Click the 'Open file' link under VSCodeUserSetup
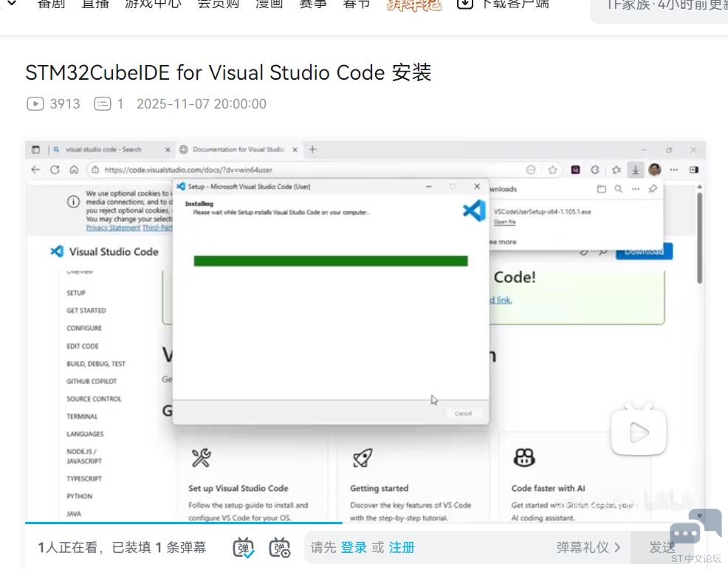Image resolution: width=728 pixels, height=570 pixels. pos(505,222)
